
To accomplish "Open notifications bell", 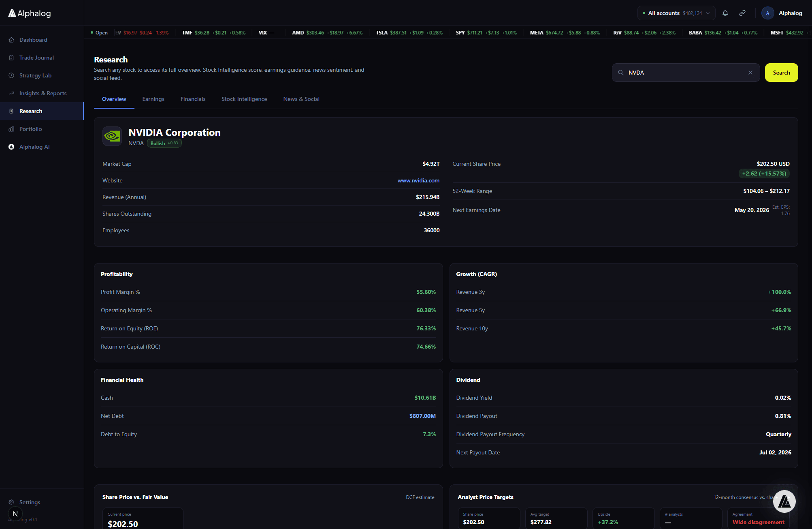I will pos(725,13).
